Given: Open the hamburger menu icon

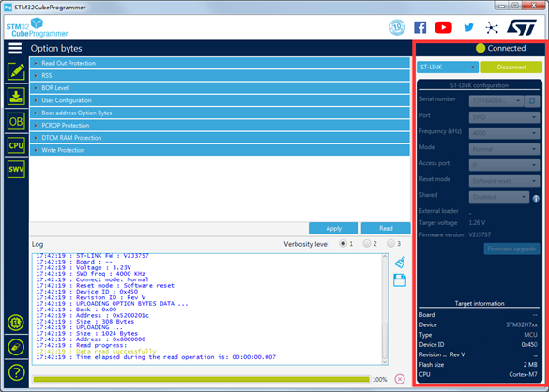Looking at the screenshot, I should pyautogui.click(x=15, y=48).
